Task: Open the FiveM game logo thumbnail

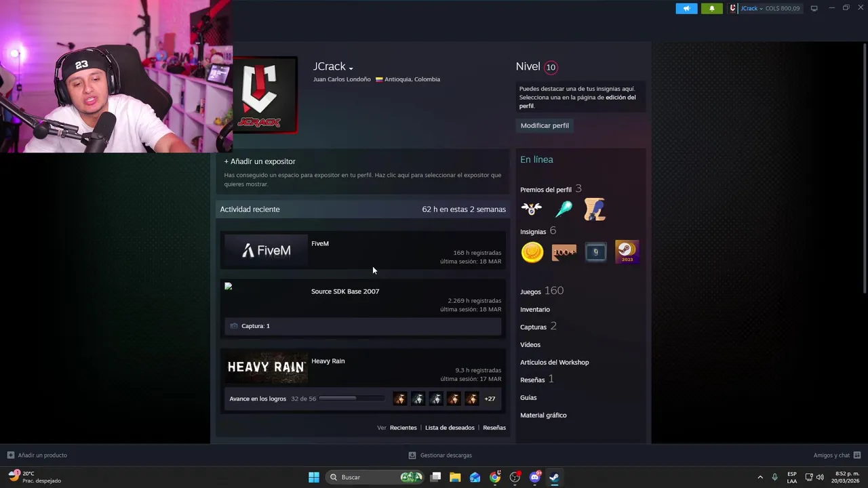Action: pyautogui.click(x=267, y=251)
